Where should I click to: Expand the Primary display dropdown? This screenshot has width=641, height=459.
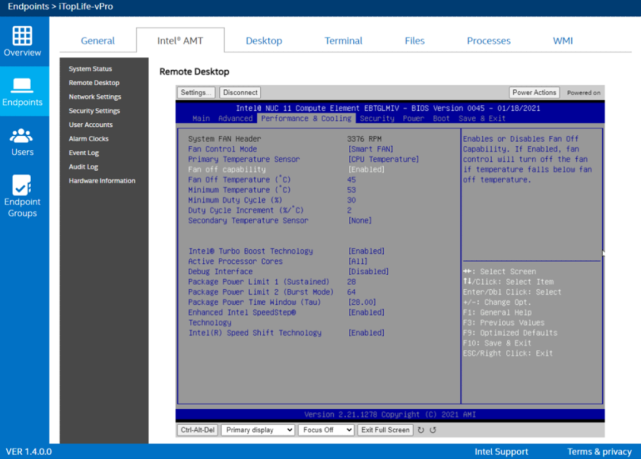coord(256,430)
